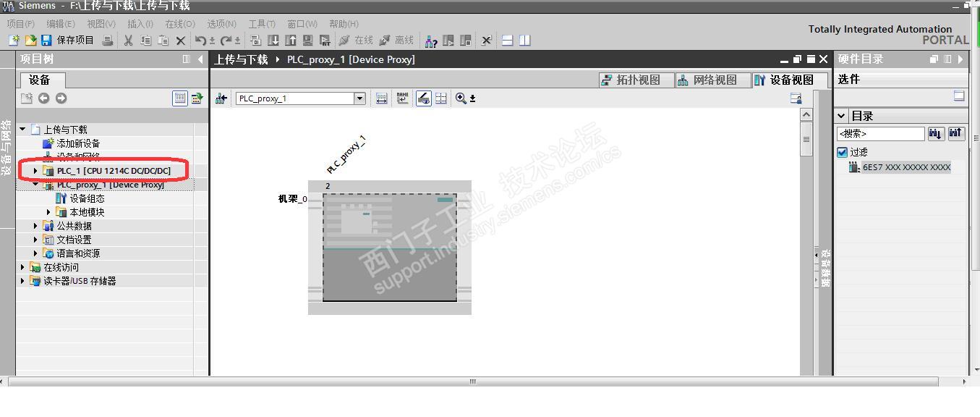The height and width of the screenshot is (417, 980).
Task: Click the Start CPU toolbar icon
Action: [448, 41]
